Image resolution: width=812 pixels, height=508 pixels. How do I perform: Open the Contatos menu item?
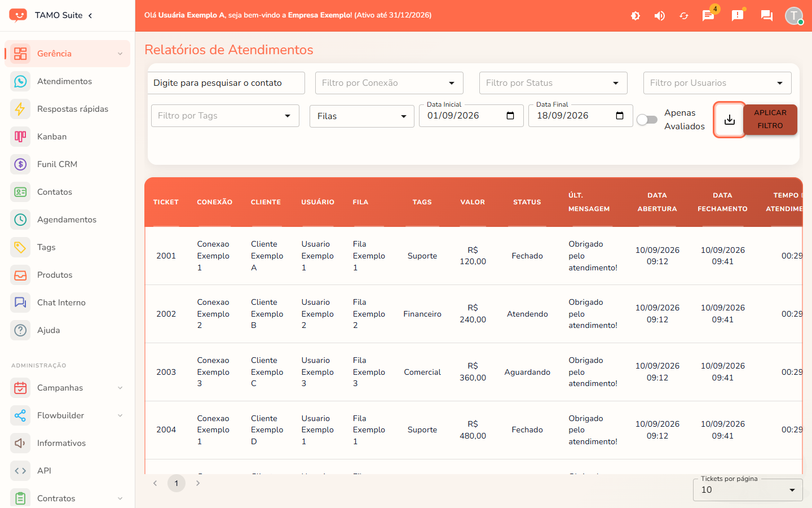tap(67, 192)
